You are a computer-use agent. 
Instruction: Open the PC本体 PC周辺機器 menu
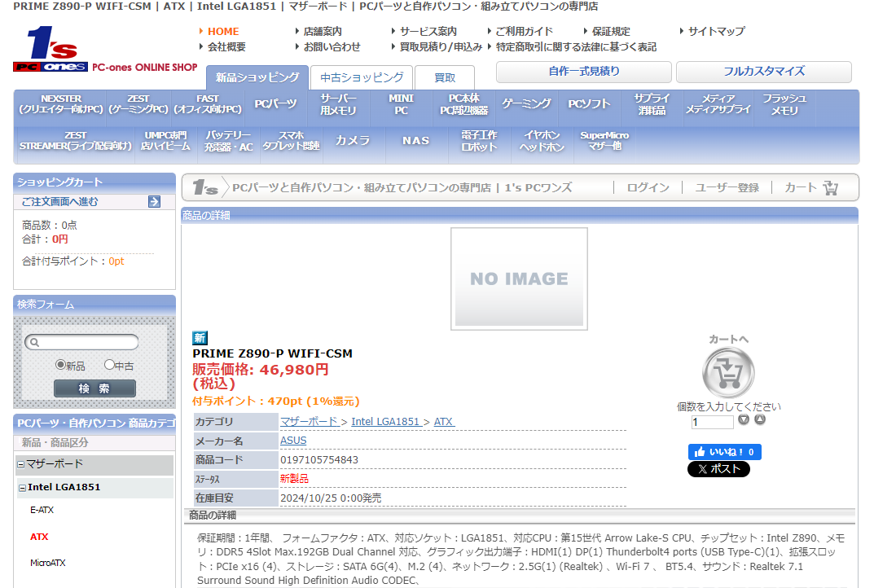[463, 104]
